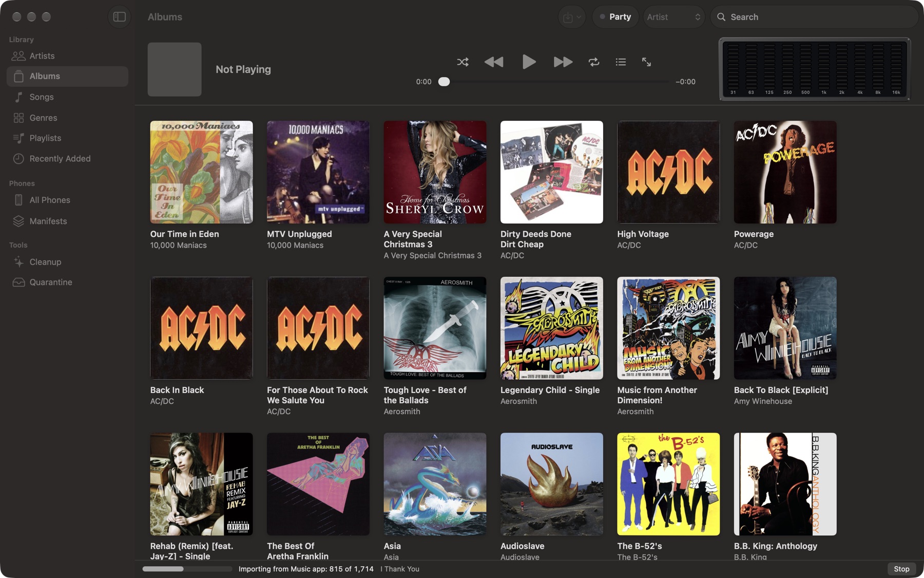Click 10,000 Maniacs under MTV Unplugged
The height and width of the screenshot is (578, 924).
295,246
